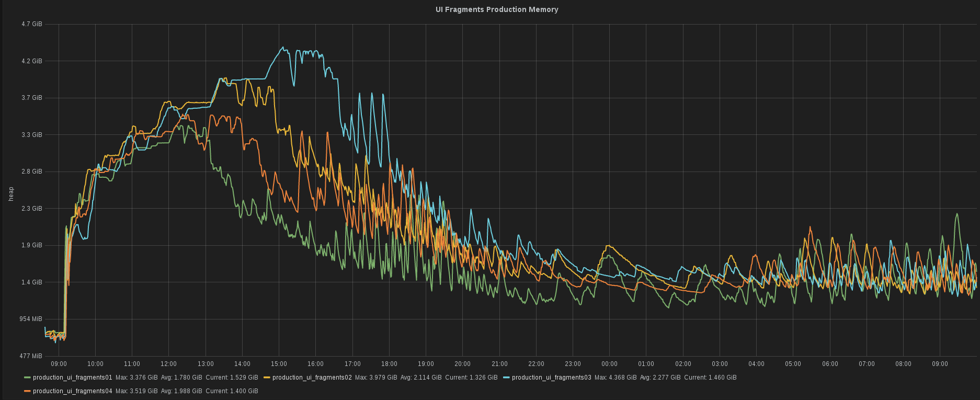This screenshot has width=980, height=400.
Task: Select the orange color swatch for fragments04
Action: pos(28,391)
